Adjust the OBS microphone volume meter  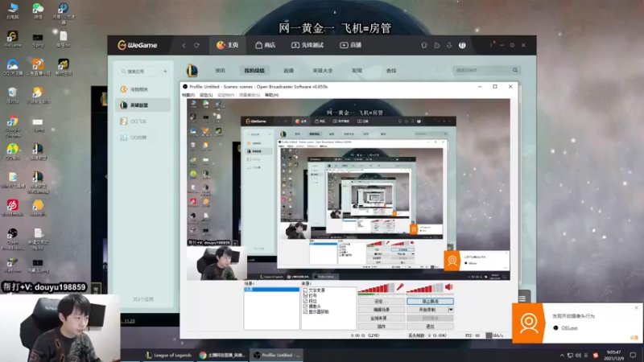pos(376,289)
